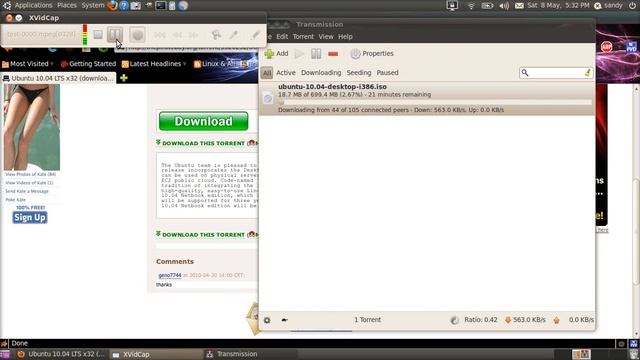Click the upper DOWNLOAD THIS TORRENT link
Image resolution: width=640 pixels, height=360 pixels.
[x=204, y=143]
